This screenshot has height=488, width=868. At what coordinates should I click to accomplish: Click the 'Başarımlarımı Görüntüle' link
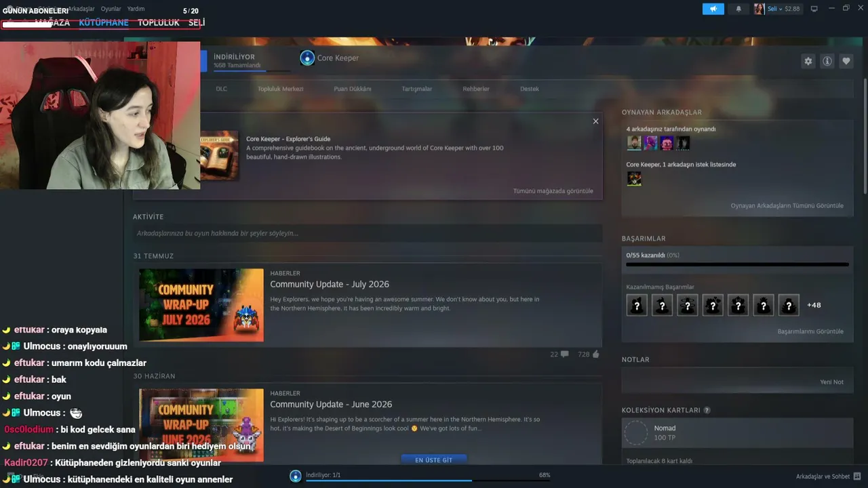(810, 331)
